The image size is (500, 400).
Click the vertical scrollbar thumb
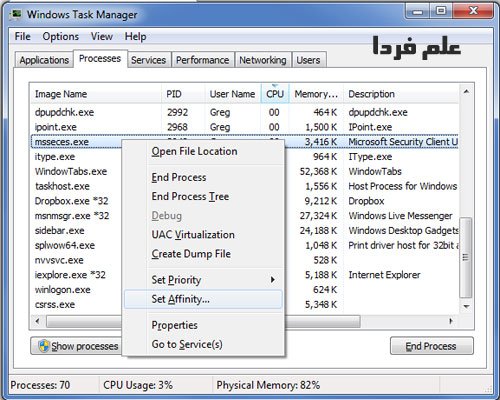(466, 257)
